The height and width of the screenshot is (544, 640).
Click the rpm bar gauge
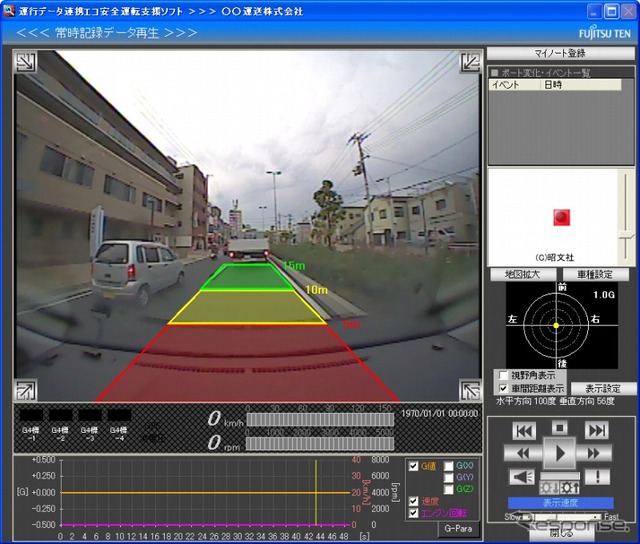pos(320,444)
